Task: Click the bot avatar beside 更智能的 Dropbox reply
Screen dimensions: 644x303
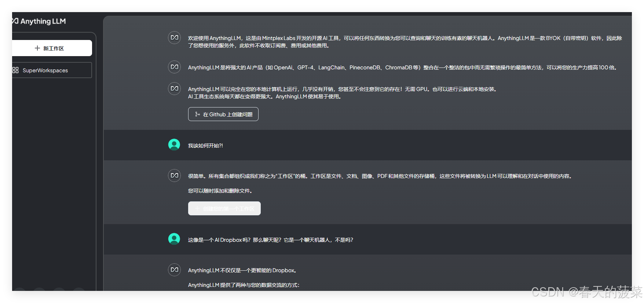Action: pos(174,270)
